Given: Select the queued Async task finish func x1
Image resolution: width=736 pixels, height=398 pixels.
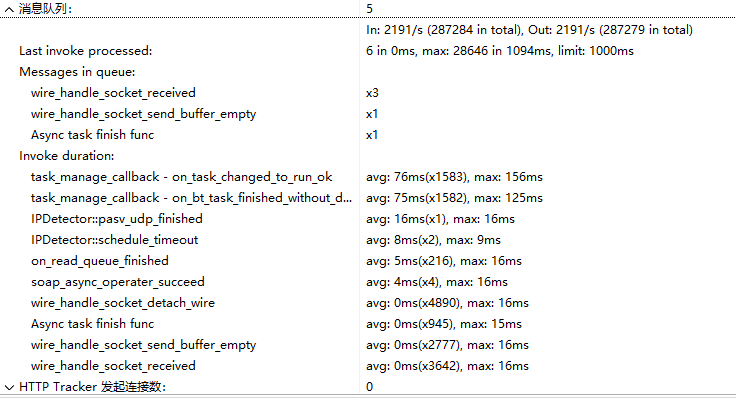Looking at the screenshot, I should [368, 135].
